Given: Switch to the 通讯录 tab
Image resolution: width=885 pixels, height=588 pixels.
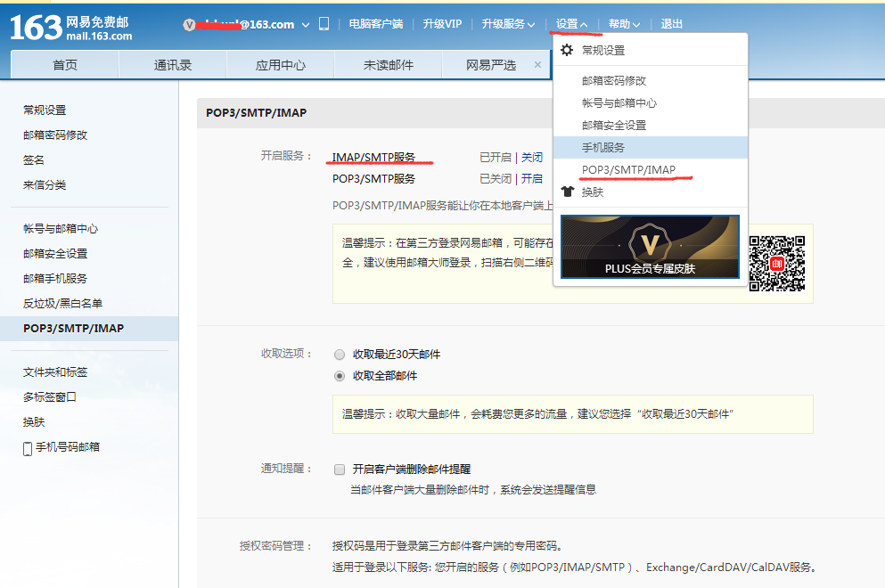Looking at the screenshot, I should point(172,64).
